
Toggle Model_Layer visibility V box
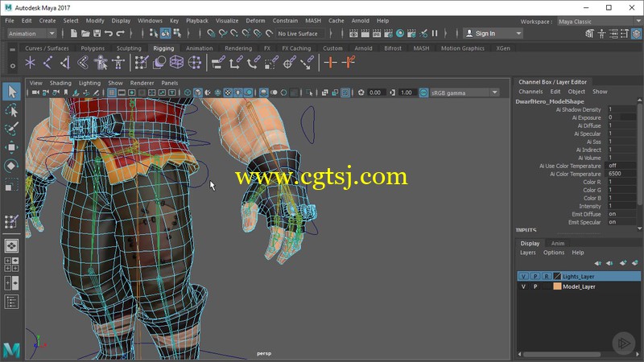pyautogui.click(x=523, y=286)
